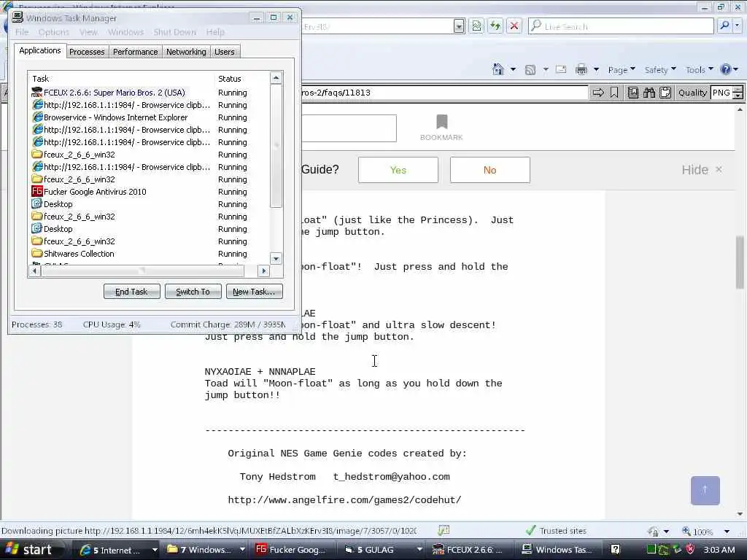The width and height of the screenshot is (747, 560).
Task: Open the Options menu in Task Manager
Action: [54, 32]
